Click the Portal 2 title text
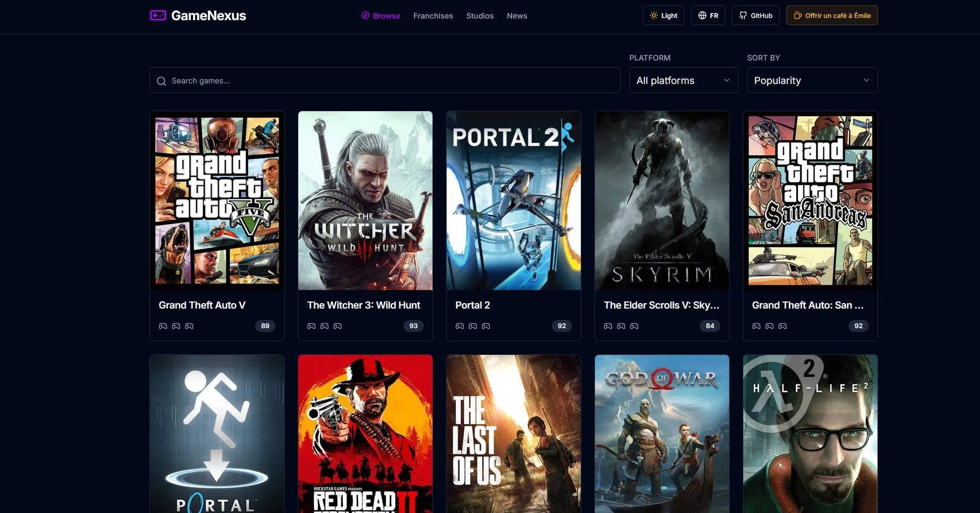 pyautogui.click(x=473, y=305)
